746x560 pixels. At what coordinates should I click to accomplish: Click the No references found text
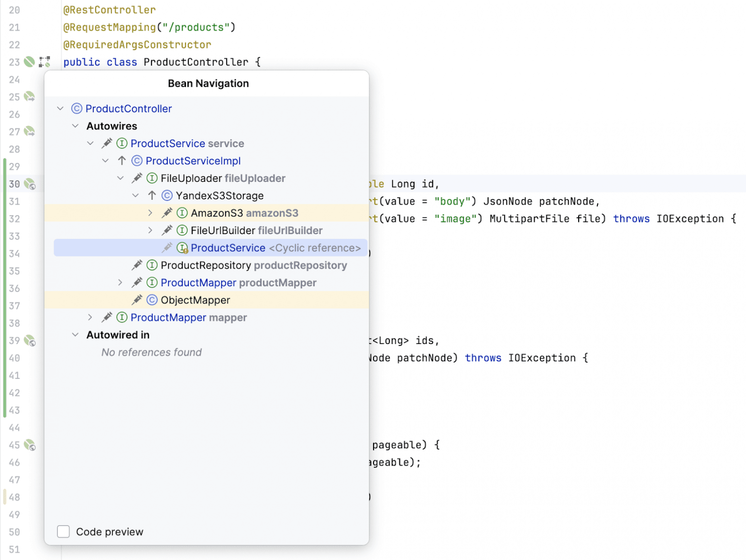(152, 352)
